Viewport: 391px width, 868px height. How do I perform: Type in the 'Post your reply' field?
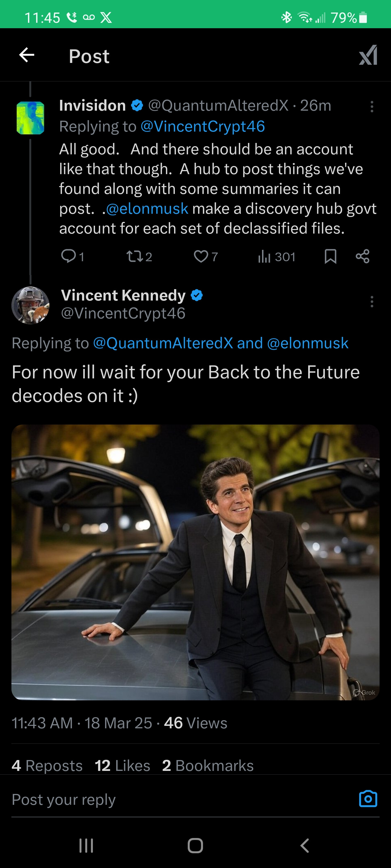click(x=169, y=800)
